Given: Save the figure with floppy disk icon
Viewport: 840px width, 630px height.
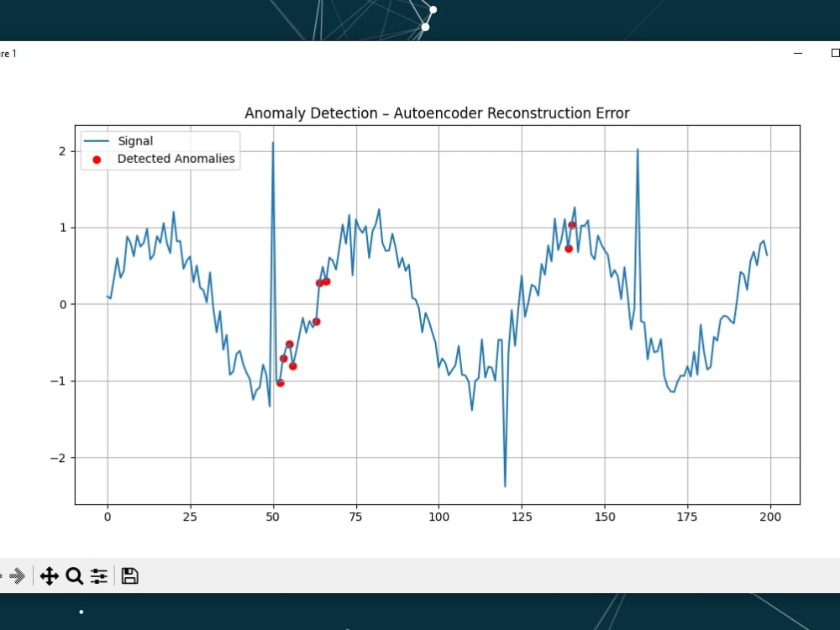Looking at the screenshot, I should point(129,576).
